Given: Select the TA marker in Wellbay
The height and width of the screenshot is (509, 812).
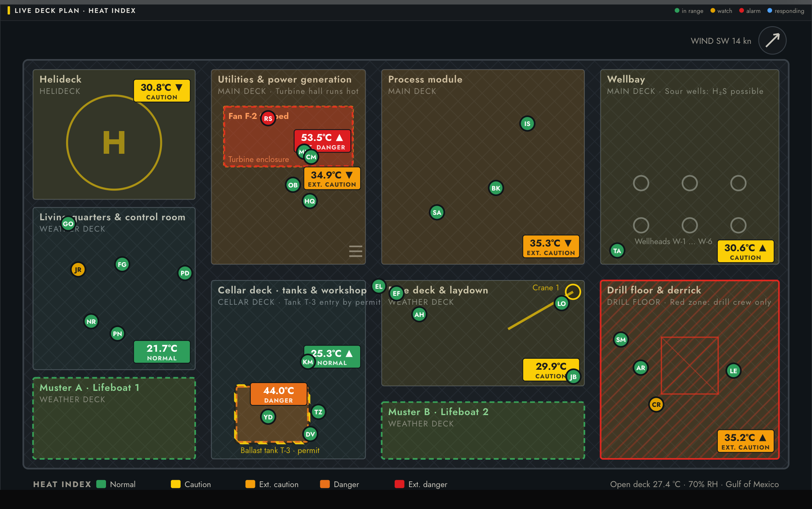Looking at the screenshot, I should coord(617,251).
